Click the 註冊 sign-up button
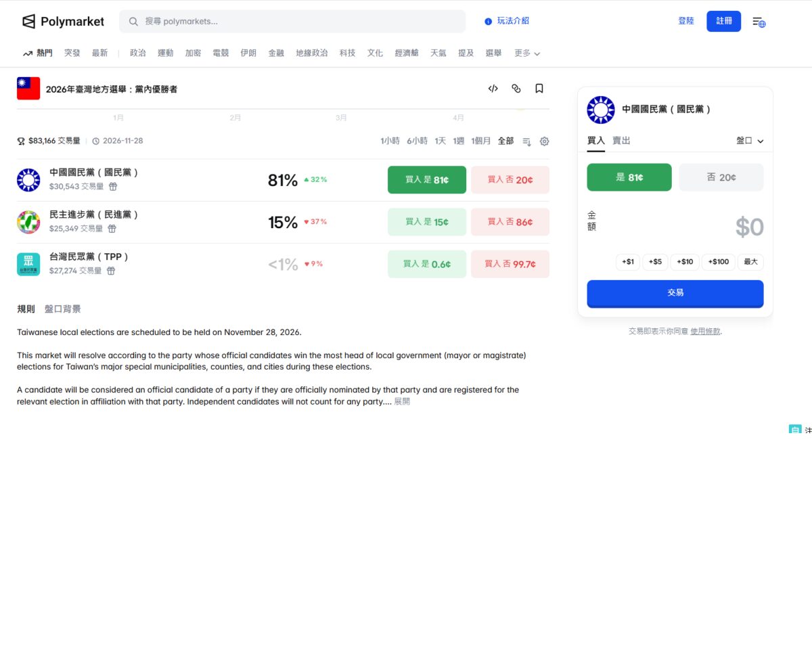The image size is (812, 649). 724,21
